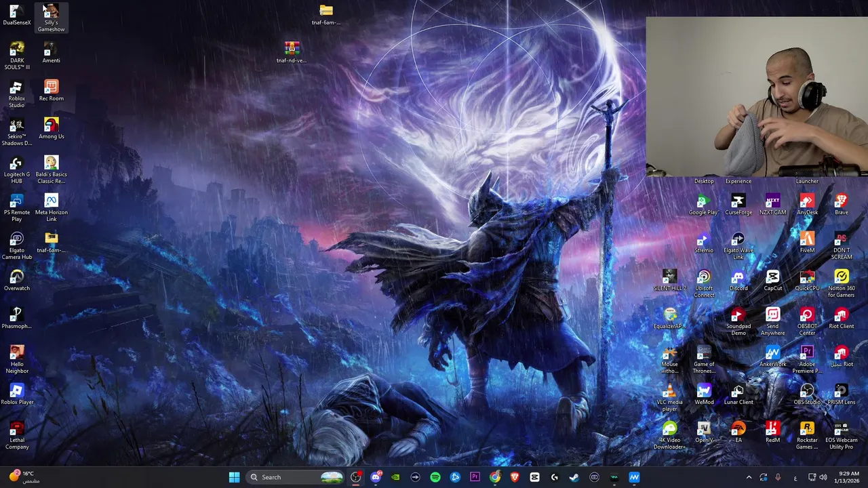This screenshot has height=488, width=868.
Task: Open the EA app desktop shortcut
Action: 738,432
